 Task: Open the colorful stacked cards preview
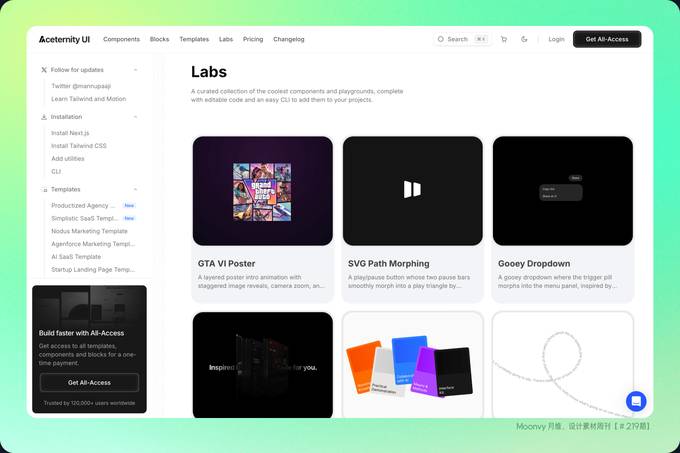coord(412,365)
